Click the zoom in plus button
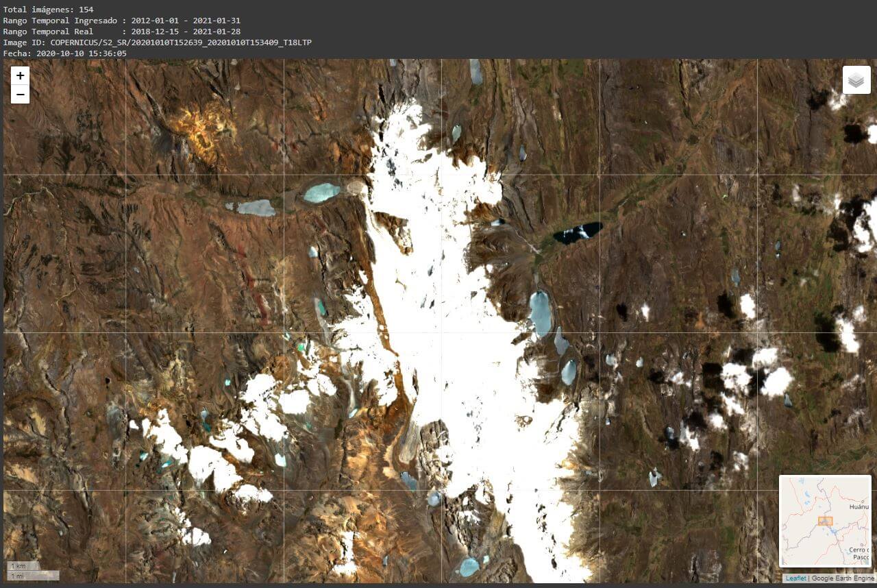877x588 pixels. 20,76
